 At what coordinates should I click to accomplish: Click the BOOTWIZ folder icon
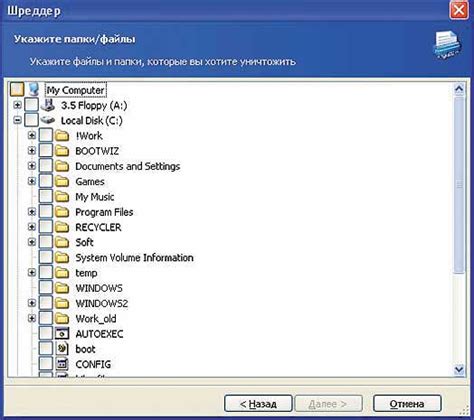[x=62, y=151]
